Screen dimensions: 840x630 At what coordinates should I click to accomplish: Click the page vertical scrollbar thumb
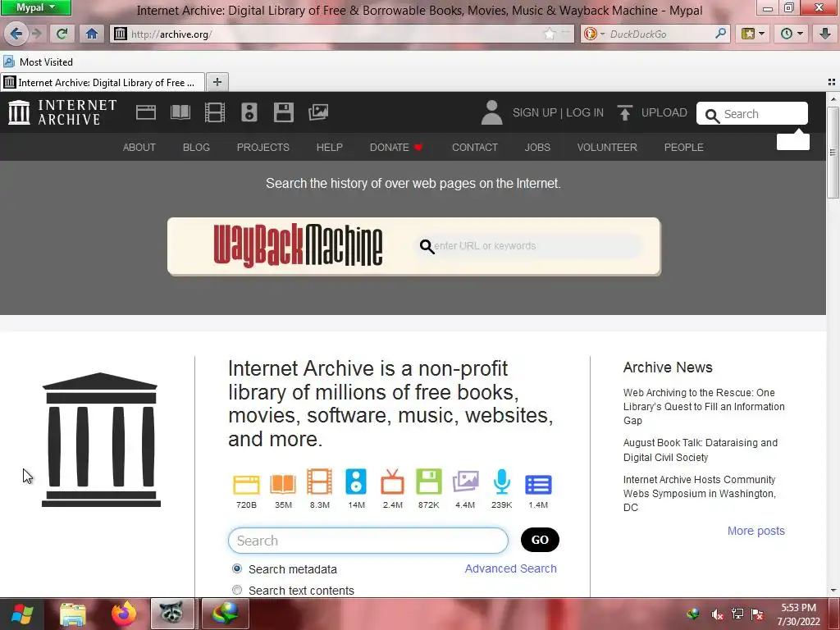click(833, 153)
